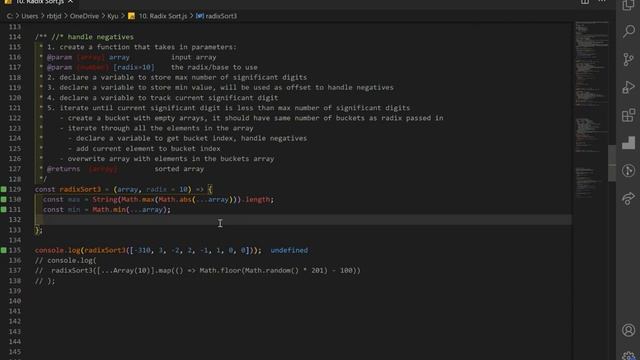Click the green gutter marker on line 129

pyautogui.click(x=4, y=189)
